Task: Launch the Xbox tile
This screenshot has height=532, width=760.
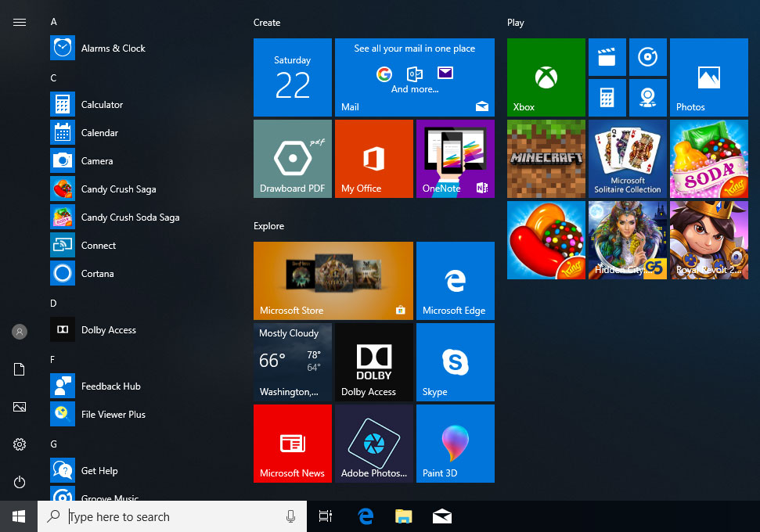Action: tap(546, 77)
